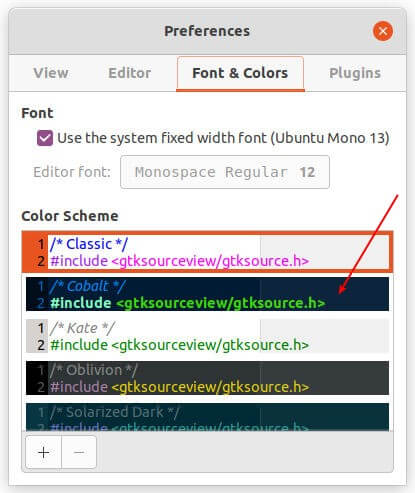Image resolution: width=415 pixels, height=493 pixels.
Task: Select the Font & Colors tab
Action: tap(240, 73)
